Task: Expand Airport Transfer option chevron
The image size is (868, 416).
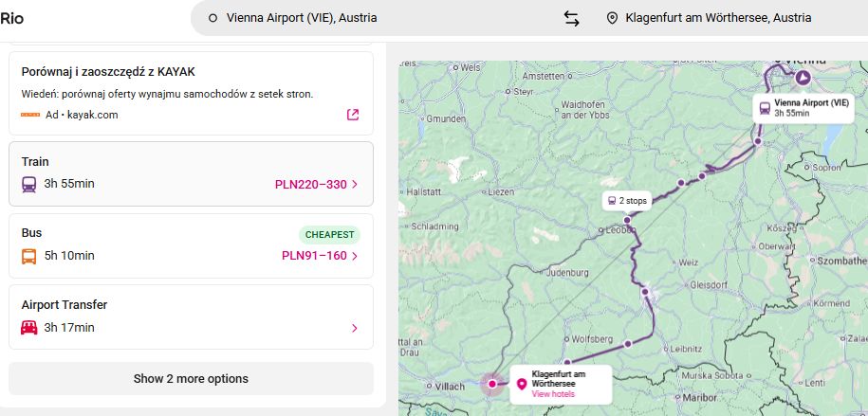Action: coord(355,329)
